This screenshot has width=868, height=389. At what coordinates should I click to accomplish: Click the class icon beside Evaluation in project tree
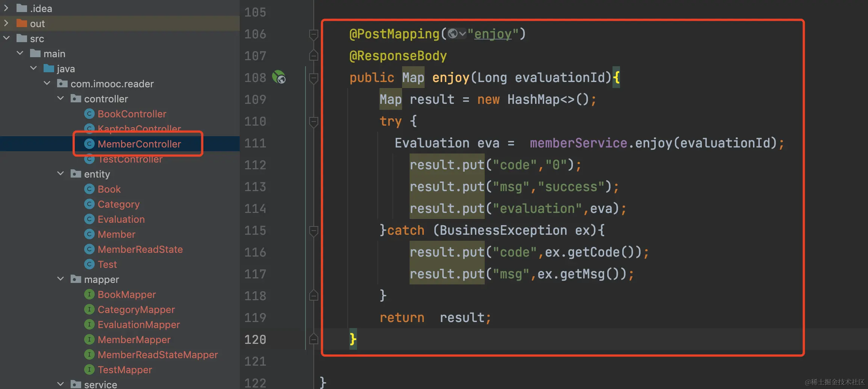tap(89, 219)
